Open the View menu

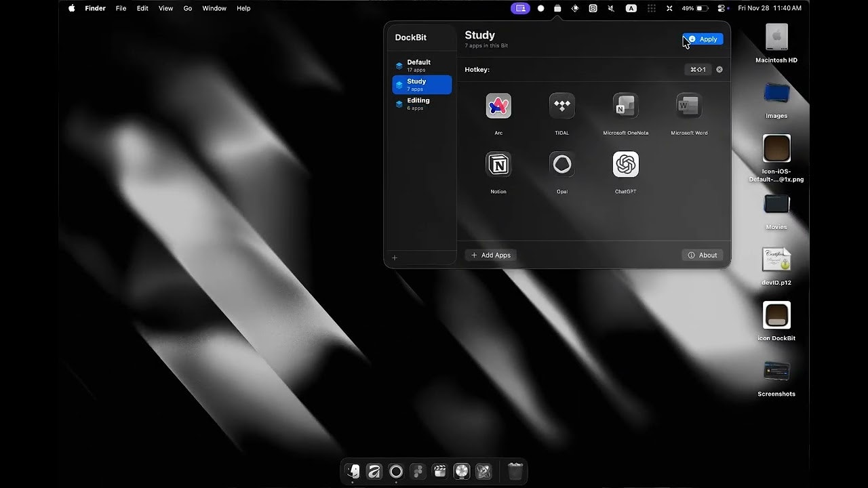[165, 8]
